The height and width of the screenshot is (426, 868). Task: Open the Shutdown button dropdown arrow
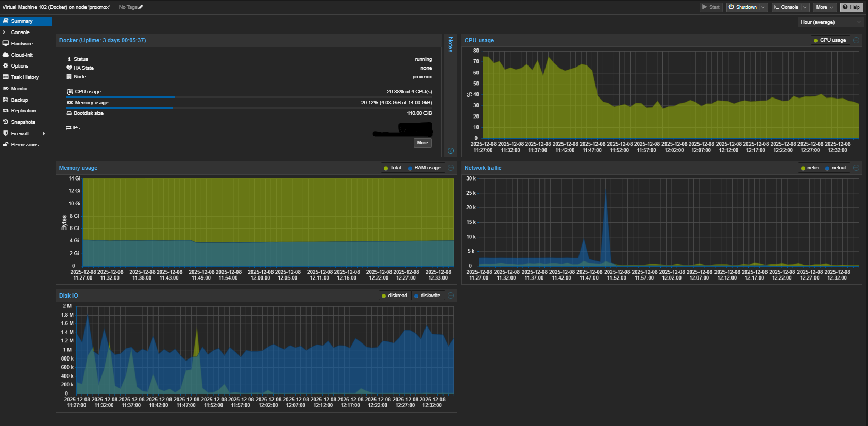[763, 7]
